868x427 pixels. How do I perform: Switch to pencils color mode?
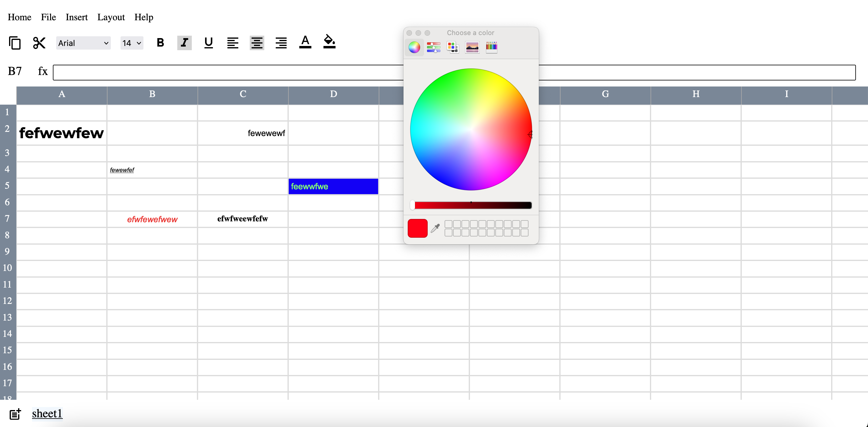[x=491, y=47]
